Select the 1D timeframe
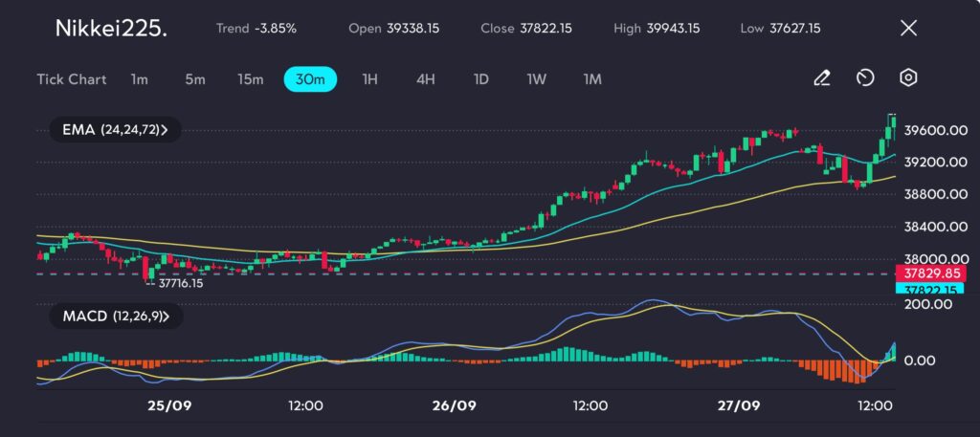This screenshot has height=437, width=980. pos(480,79)
